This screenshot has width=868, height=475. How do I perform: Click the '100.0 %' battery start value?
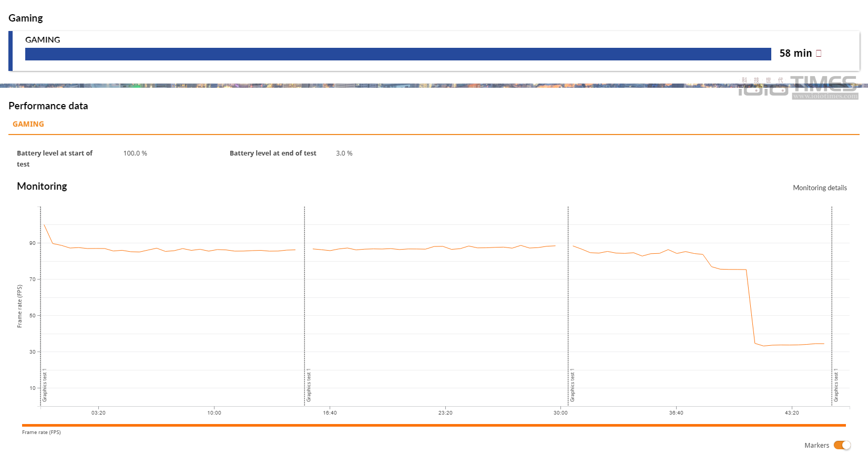click(x=135, y=153)
